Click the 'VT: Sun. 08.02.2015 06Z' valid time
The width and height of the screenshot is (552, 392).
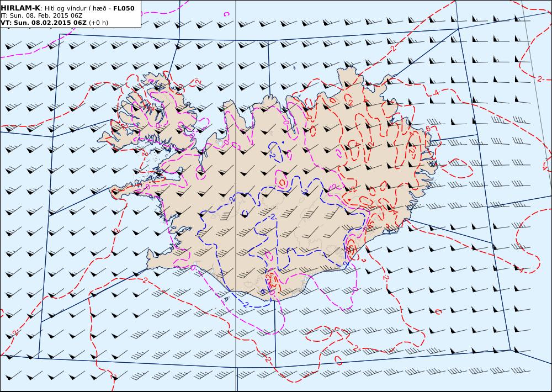click(44, 23)
